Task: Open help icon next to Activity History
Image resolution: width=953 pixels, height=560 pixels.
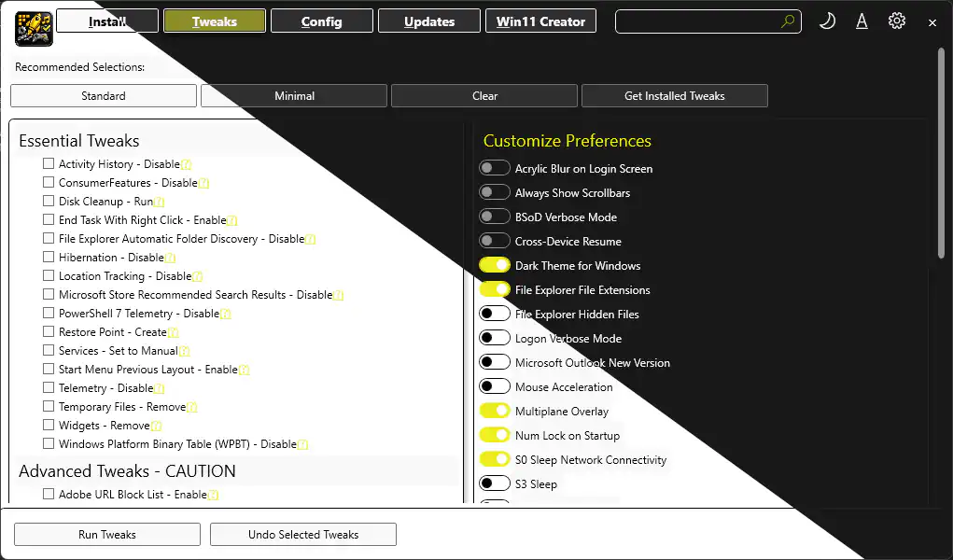Action: click(x=186, y=164)
